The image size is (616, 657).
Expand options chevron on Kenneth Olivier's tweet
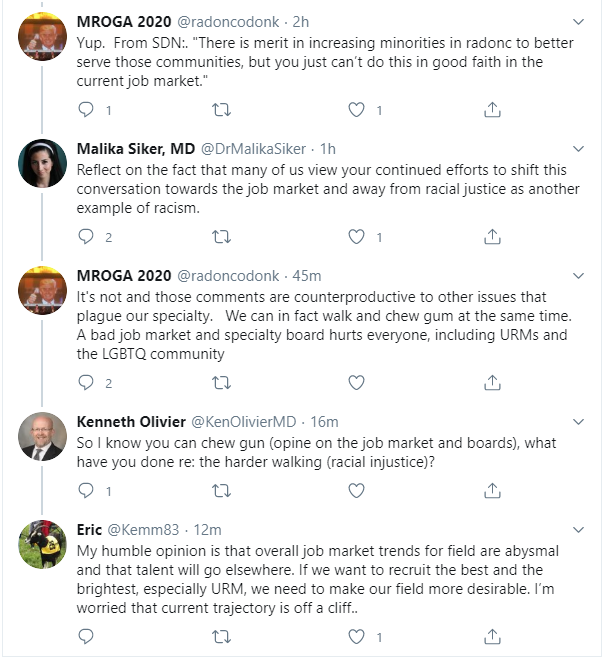tap(578, 421)
